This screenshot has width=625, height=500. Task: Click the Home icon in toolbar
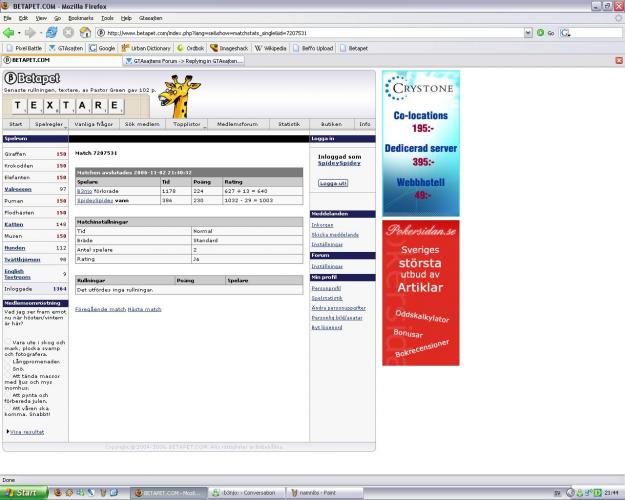[x=83, y=32]
